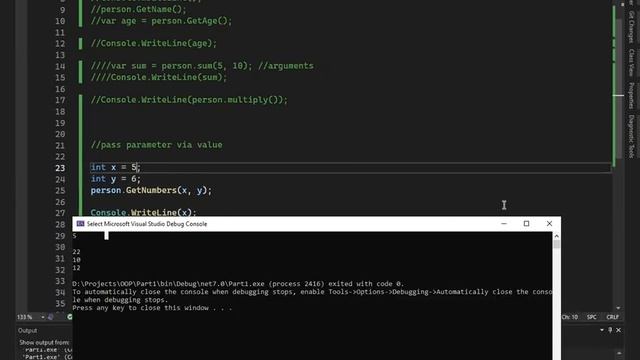Click the 'int y = 6;' code line
The height and width of the screenshot is (360, 640).
[x=116, y=179]
